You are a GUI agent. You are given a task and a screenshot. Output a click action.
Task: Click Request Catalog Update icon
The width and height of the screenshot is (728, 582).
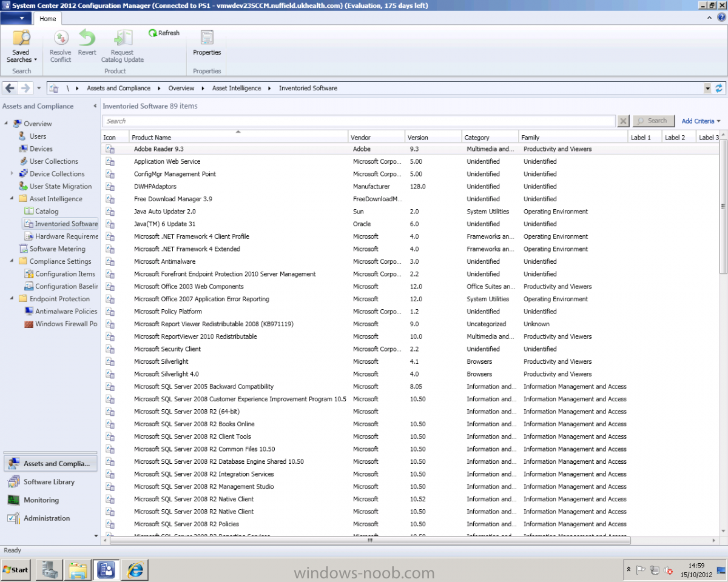(123, 46)
